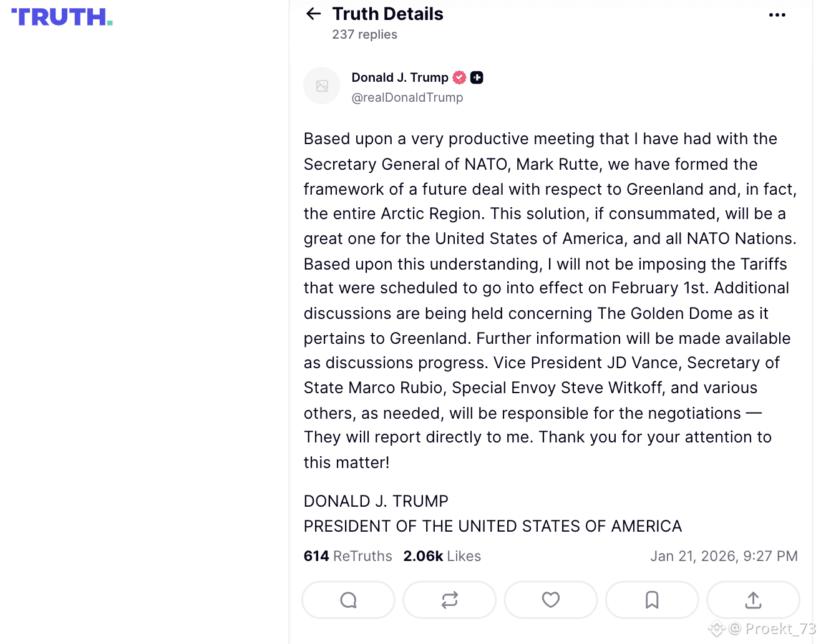Image resolution: width=821 pixels, height=644 pixels.
Task: Click the red verified badge
Action: tap(459, 77)
